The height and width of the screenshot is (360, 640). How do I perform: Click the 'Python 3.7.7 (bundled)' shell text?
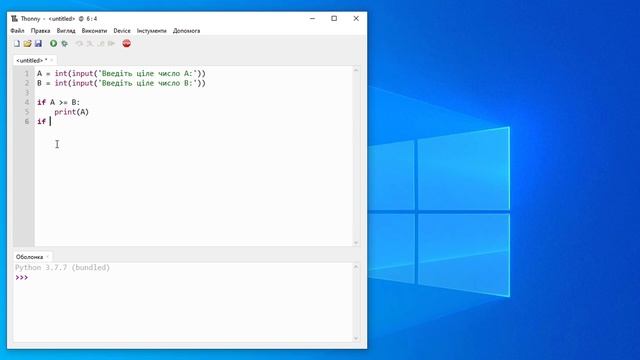point(62,268)
